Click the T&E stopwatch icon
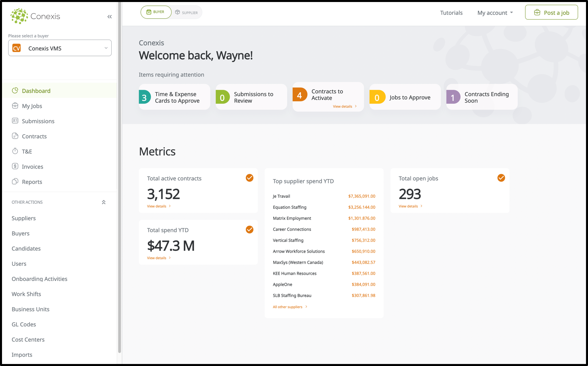 15,151
